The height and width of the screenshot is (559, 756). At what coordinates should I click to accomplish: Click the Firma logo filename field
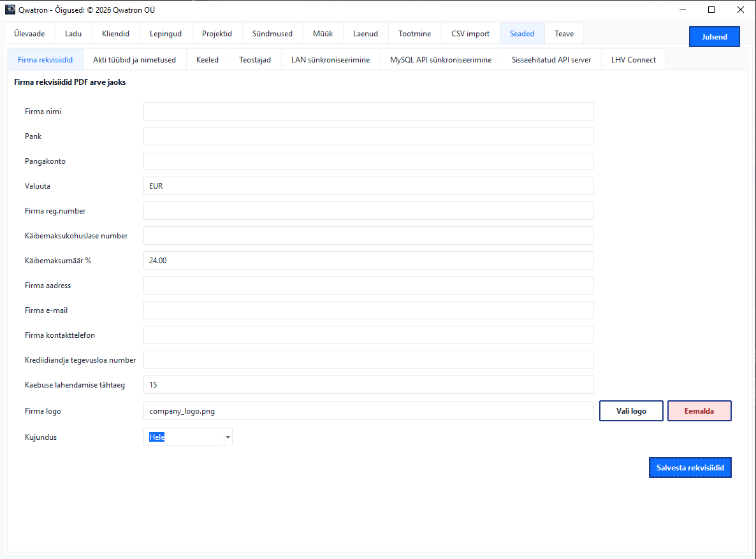point(369,411)
